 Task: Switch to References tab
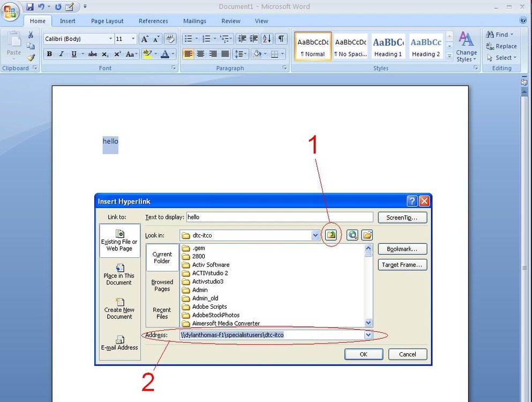(153, 21)
